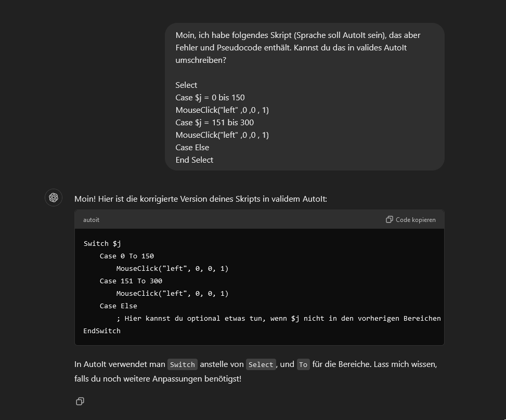This screenshot has height=420, width=506.
Task: Click the inline "To" code chip
Action: 303,364
